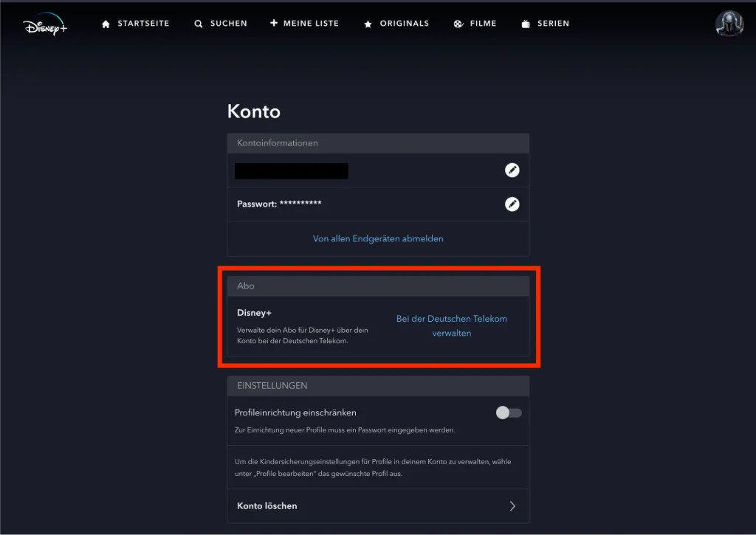Click the plus icon for Meine Liste

(x=274, y=23)
